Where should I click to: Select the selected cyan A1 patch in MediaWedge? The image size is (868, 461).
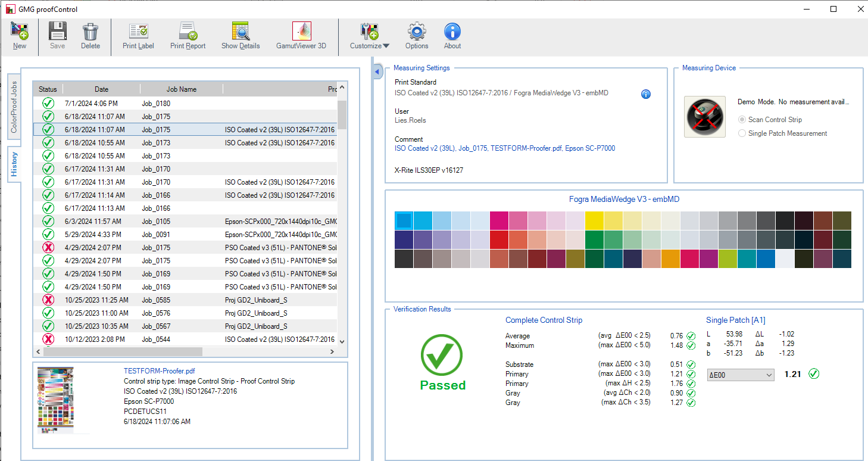point(404,220)
